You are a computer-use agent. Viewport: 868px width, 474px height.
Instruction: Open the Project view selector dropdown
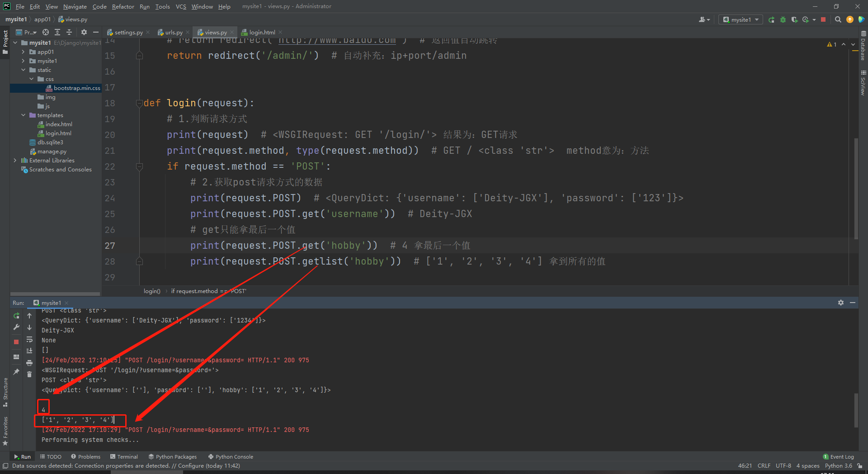26,32
